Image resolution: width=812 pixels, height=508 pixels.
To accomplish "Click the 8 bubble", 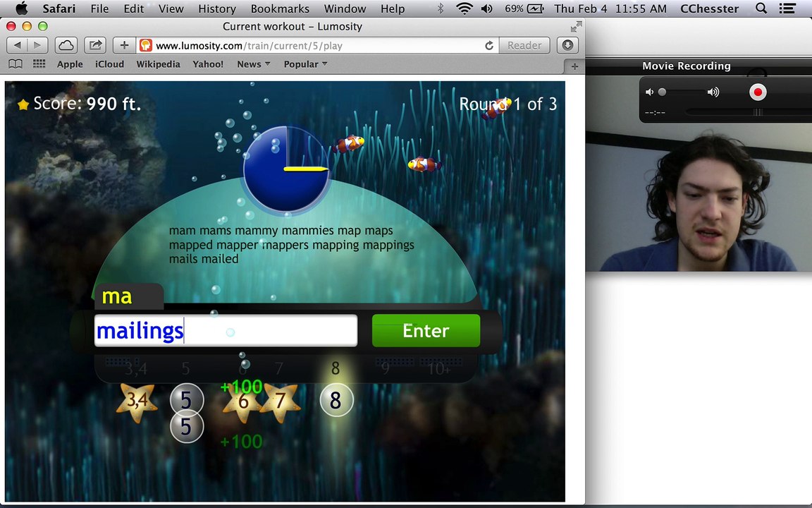I will coord(336,400).
